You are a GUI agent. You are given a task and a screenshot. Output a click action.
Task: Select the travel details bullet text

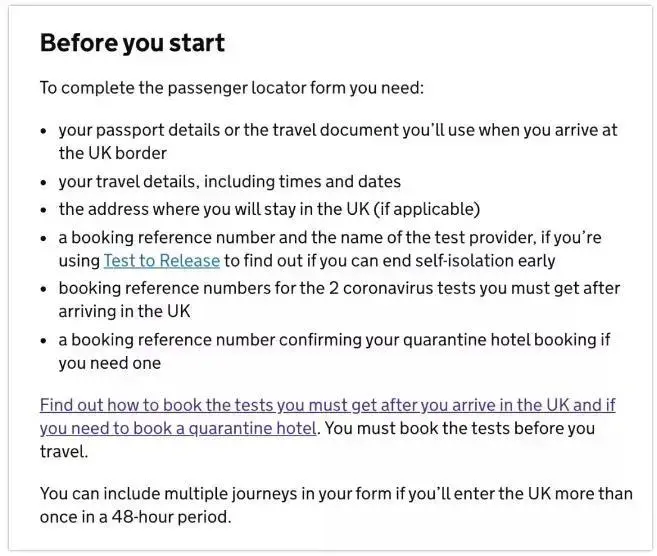pyautogui.click(x=229, y=182)
